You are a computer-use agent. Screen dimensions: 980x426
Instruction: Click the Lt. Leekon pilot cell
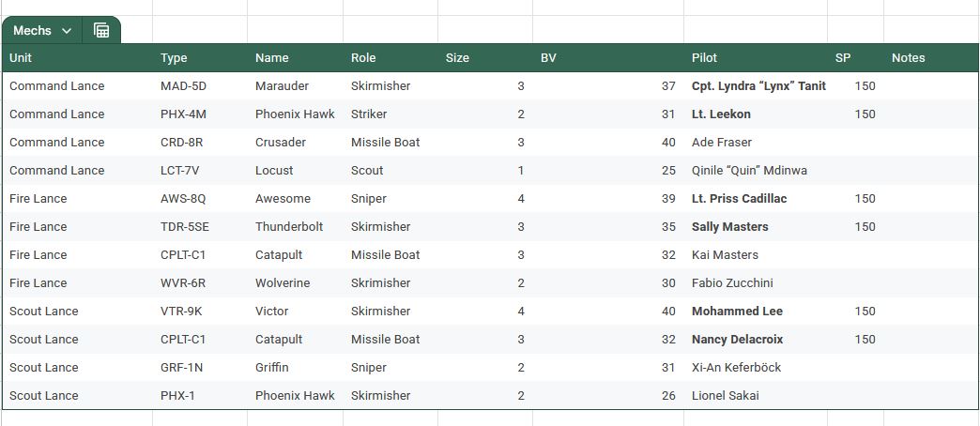pyautogui.click(x=721, y=114)
